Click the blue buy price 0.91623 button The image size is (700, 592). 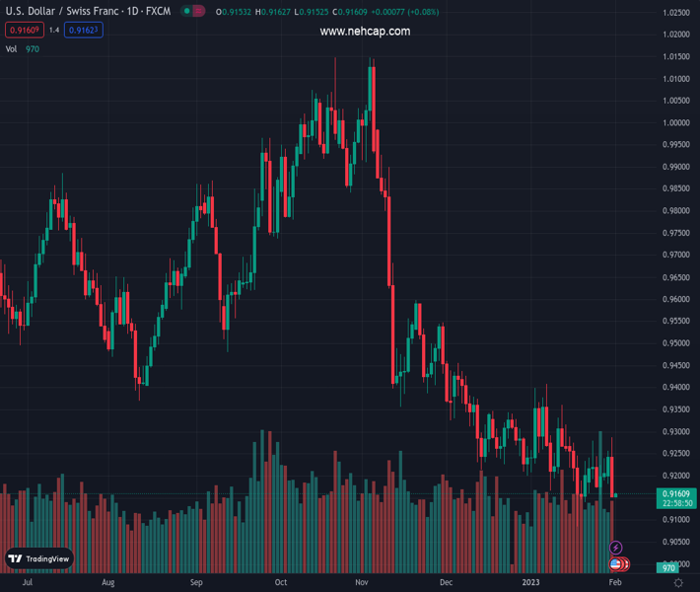click(85, 31)
